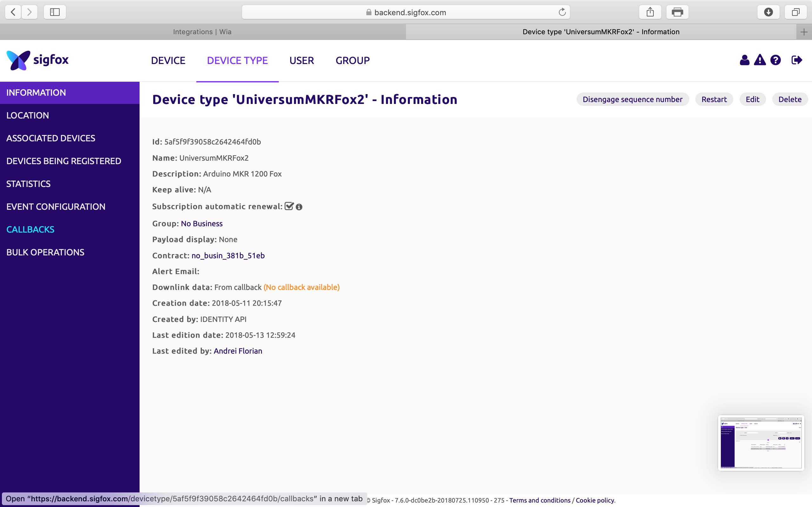Toggle the Subscription automatic renewal checkbox
Image resolution: width=812 pixels, height=507 pixels.
point(289,206)
